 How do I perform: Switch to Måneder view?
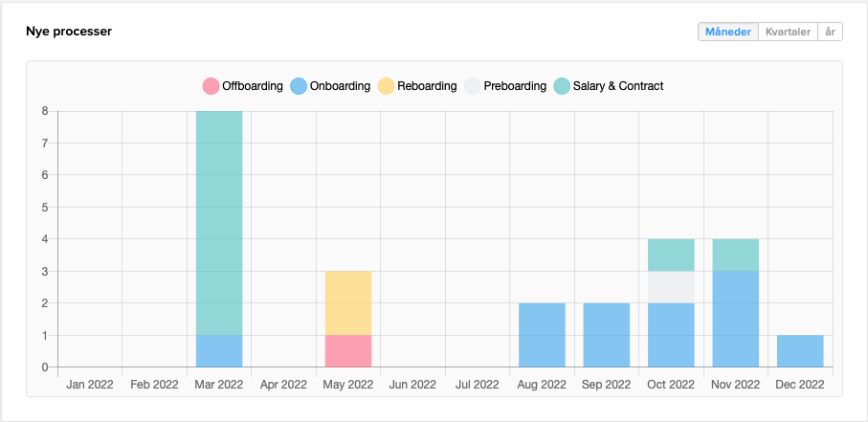[727, 32]
